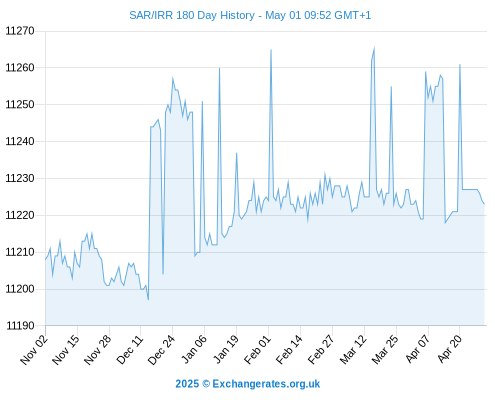Screen dimensions: 495x400
Task: Select the Feb 27 date label
Action: pyautogui.click(x=321, y=349)
